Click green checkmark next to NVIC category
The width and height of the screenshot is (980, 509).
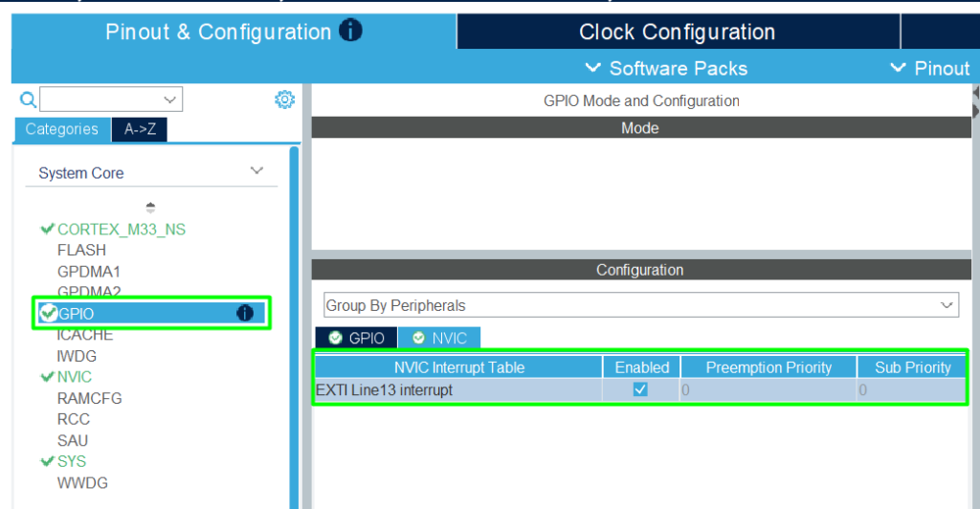tap(47, 377)
